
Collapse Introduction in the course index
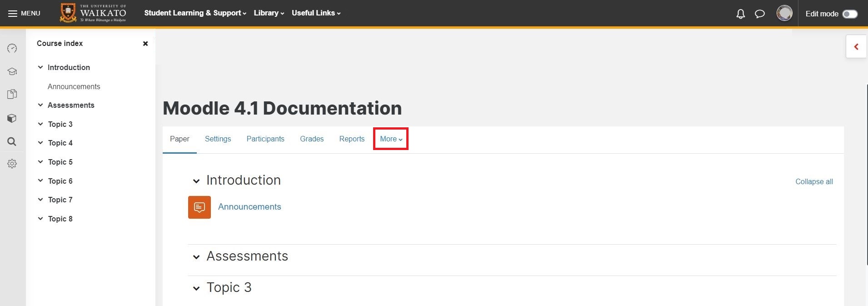[40, 67]
